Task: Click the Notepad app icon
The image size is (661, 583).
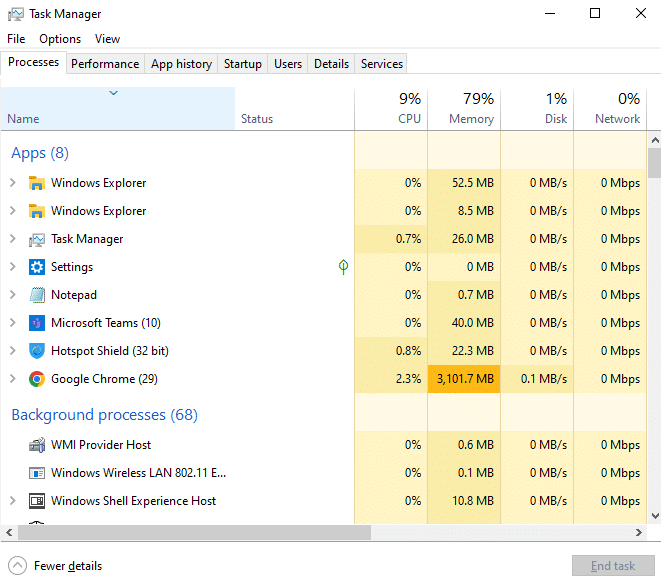Action: tap(37, 295)
